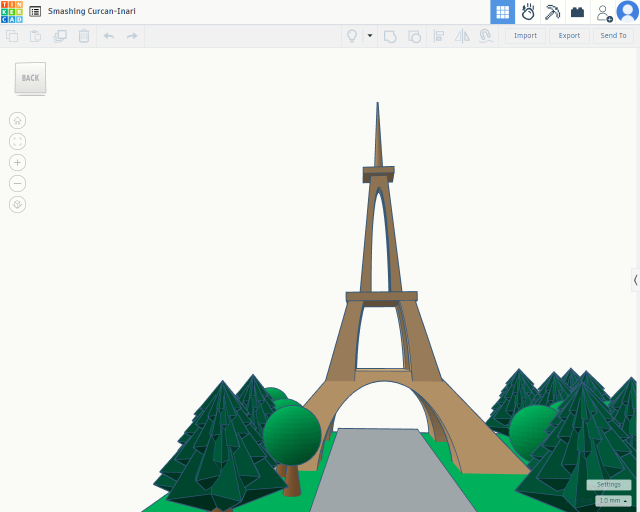Screen dimensions: 640x512
Task: Click the Tinkercad logo
Action: pos(11,11)
